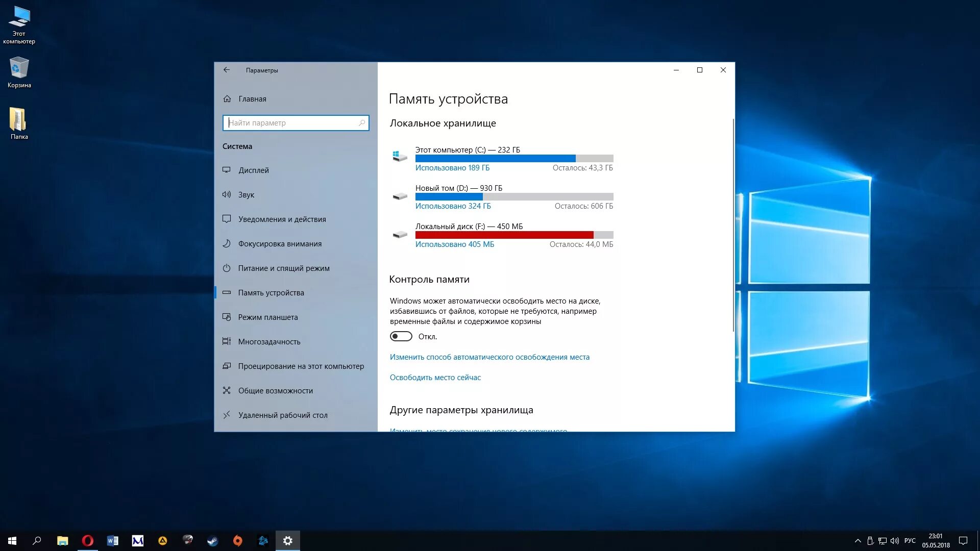Open Opera browser from taskbar
This screenshot has height=551, width=980.
[87, 541]
